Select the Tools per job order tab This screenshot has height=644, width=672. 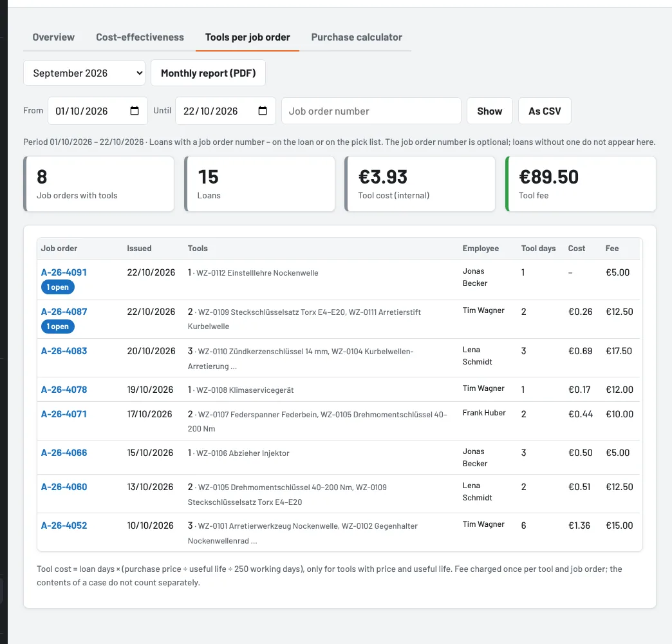(x=247, y=37)
